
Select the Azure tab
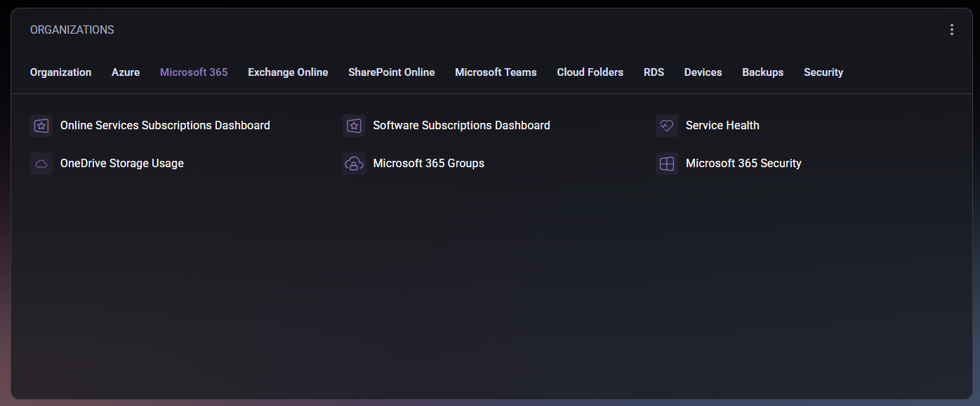pyautogui.click(x=126, y=72)
